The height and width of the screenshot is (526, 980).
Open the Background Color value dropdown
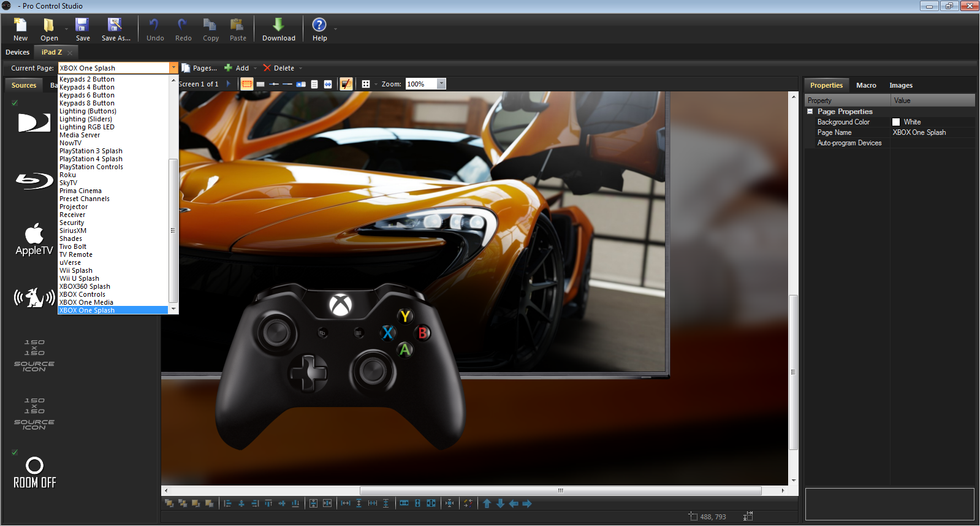point(933,122)
